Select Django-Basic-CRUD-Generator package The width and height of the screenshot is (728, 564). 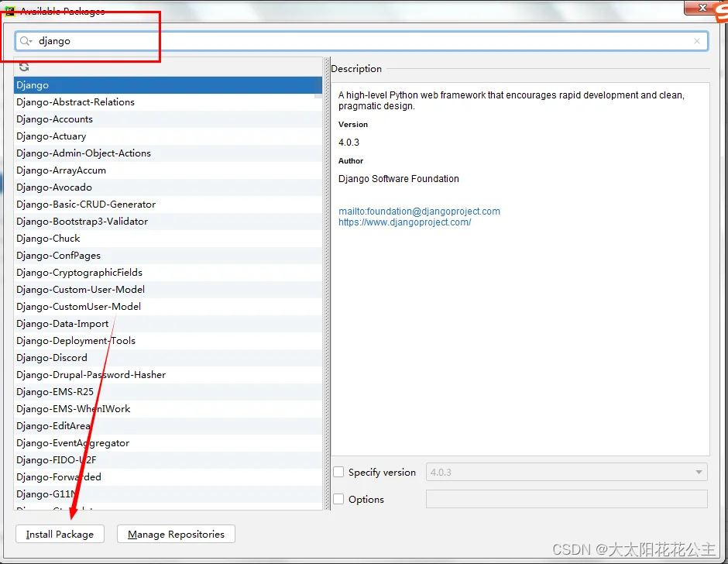(86, 205)
